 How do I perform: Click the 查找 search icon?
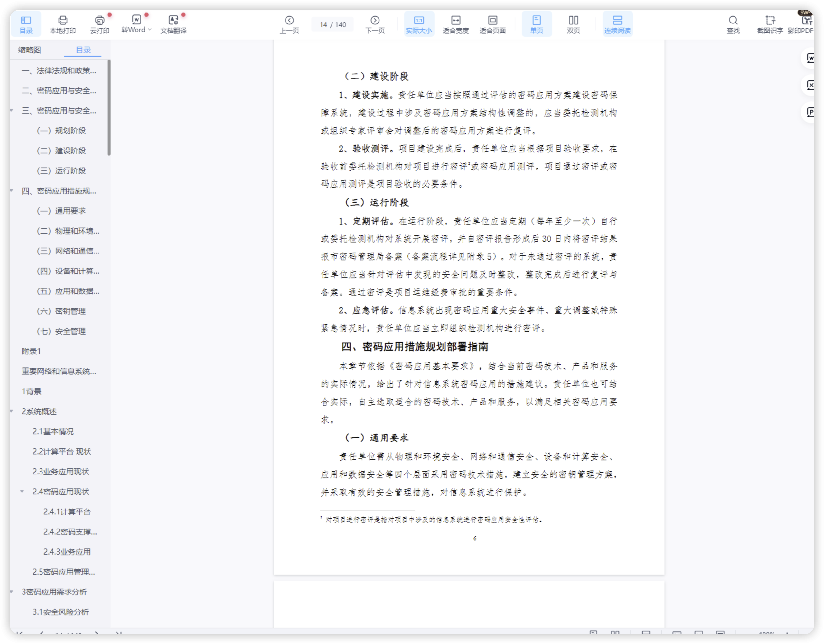click(733, 23)
